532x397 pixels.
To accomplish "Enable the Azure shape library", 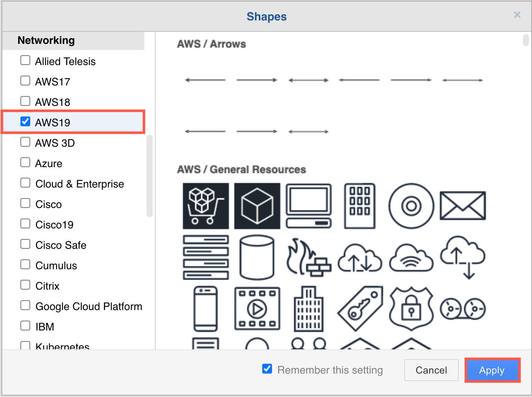I will click(25, 162).
